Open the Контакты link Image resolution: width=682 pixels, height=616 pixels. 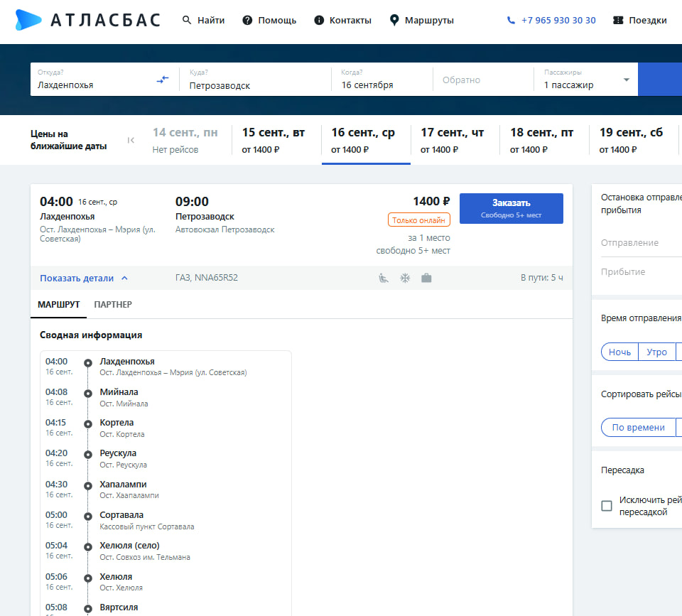[342, 21]
